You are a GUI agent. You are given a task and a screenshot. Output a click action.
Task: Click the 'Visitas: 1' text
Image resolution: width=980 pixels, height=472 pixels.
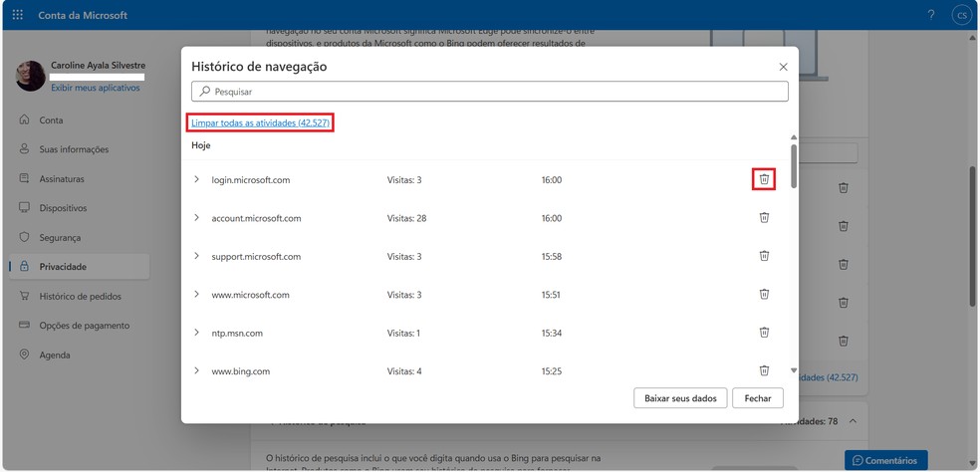click(x=403, y=334)
